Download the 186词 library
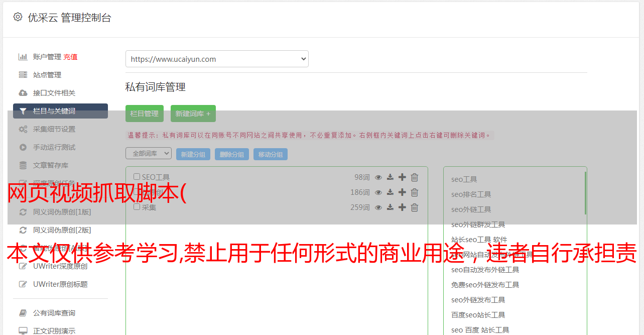This screenshot has height=335, width=644. tap(390, 192)
